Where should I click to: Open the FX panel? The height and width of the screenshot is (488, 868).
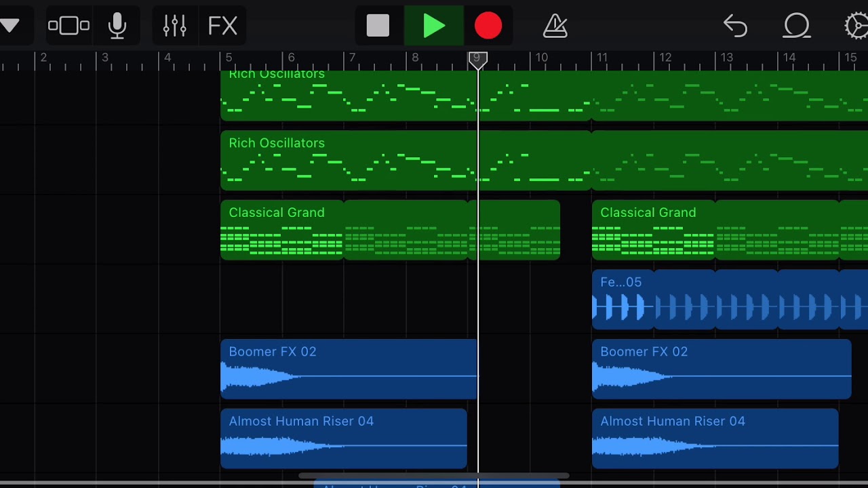(x=222, y=26)
